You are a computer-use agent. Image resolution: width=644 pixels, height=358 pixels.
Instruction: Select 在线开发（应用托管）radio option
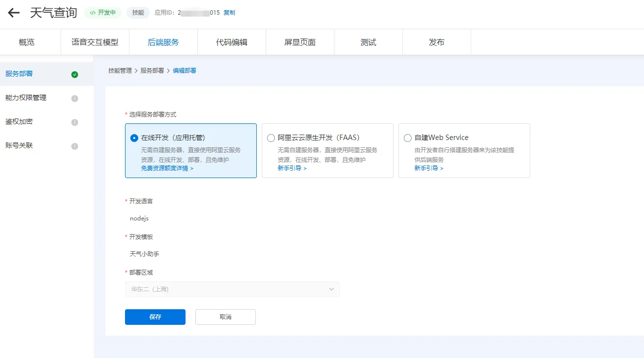click(134, 138)
